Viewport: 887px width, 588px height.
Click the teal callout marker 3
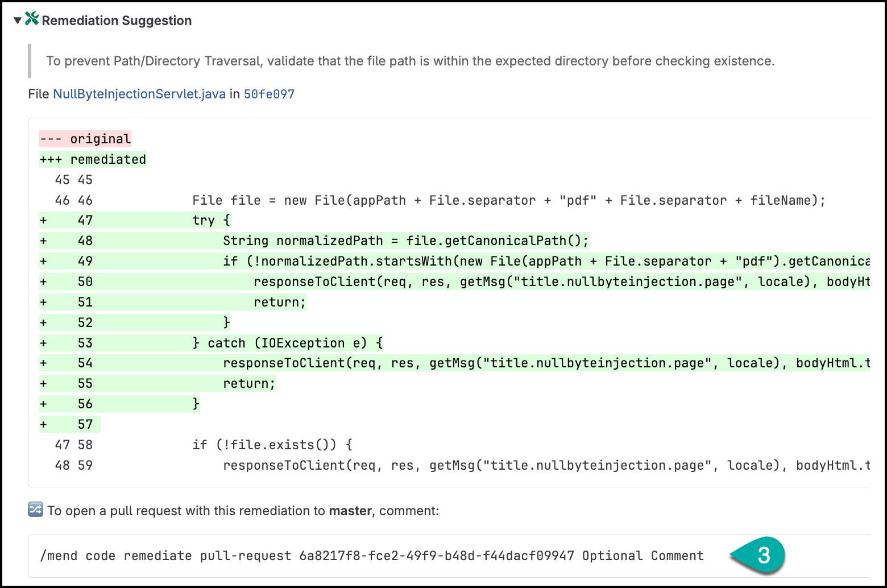pyautogui.click(x=758, y=555)
